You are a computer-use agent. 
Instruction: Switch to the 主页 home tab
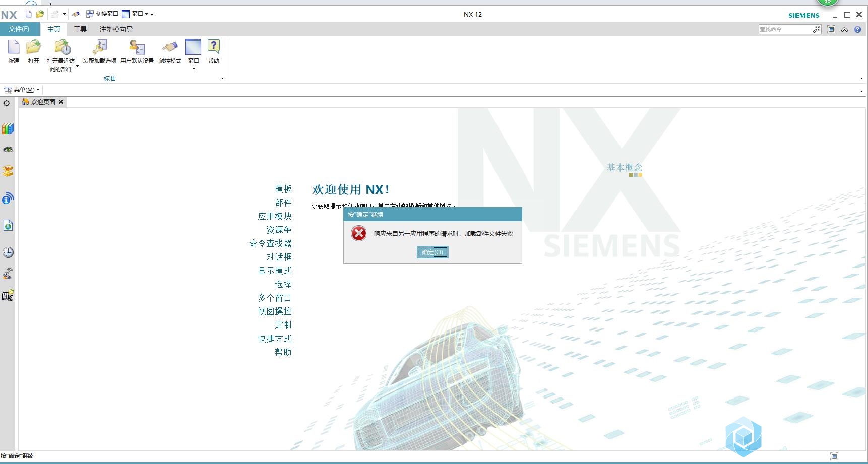[54, 29]
